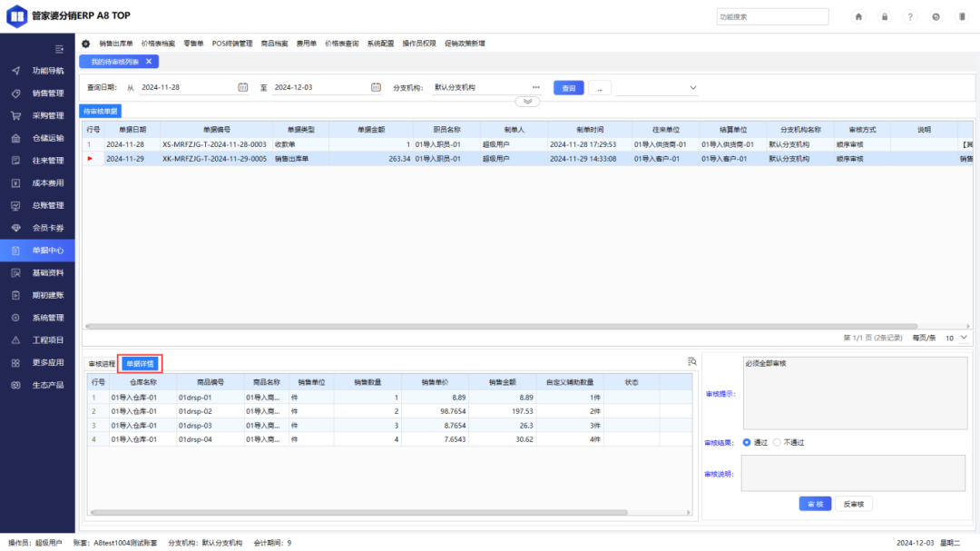This screenshot has width=980, height=551.
Task: Open 期初建账 sidebar module
Action: click(37, 295)
